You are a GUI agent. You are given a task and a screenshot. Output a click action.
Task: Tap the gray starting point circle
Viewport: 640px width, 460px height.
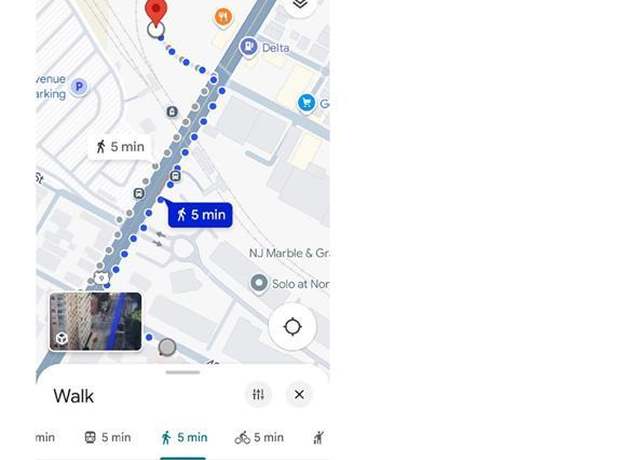pos(167,347)
